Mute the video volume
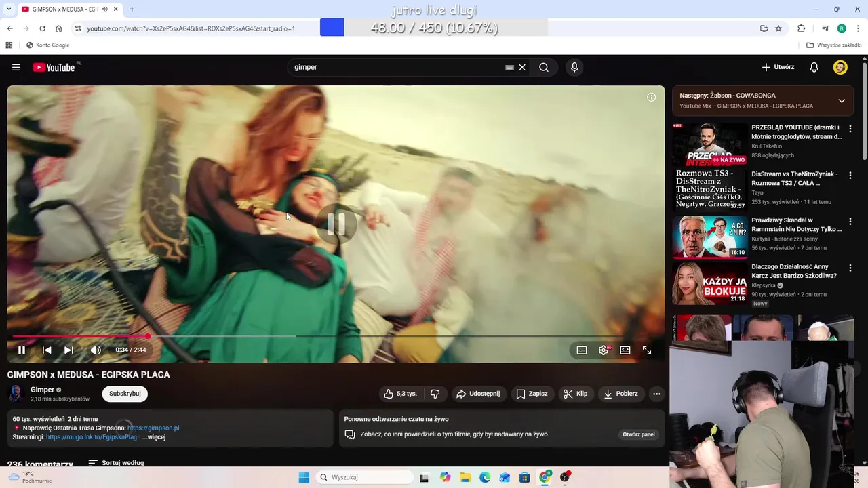Viewport: 868px width, 488px height. pyautogui.click(x=96, y=350)
